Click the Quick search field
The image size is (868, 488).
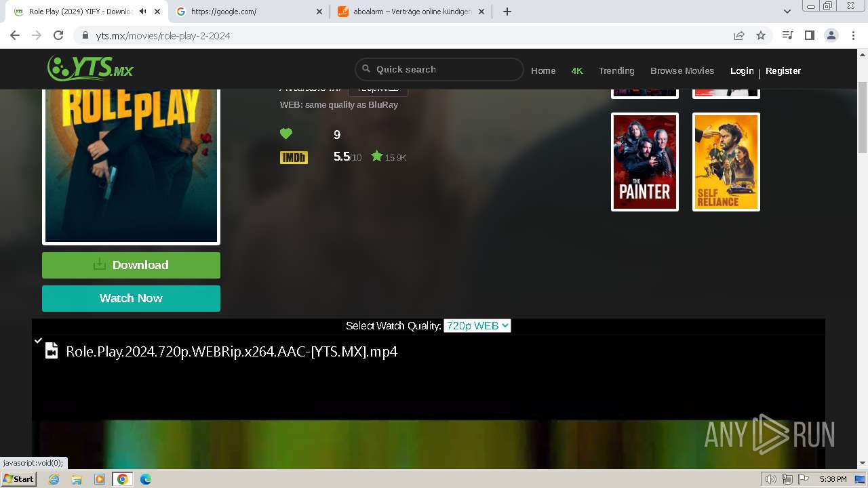(439, 69)
